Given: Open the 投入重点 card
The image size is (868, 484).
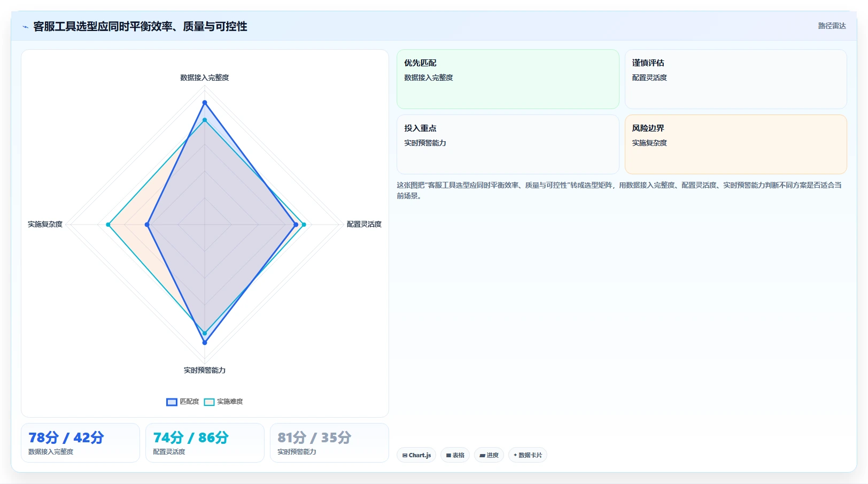Looking at the screenshot, I should click(x=508, y=144).
